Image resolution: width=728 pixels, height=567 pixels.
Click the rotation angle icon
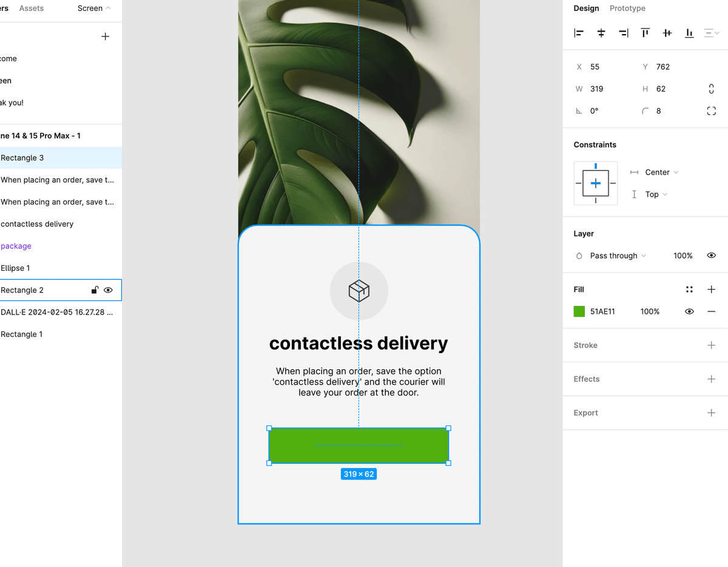tap(579, 111)
